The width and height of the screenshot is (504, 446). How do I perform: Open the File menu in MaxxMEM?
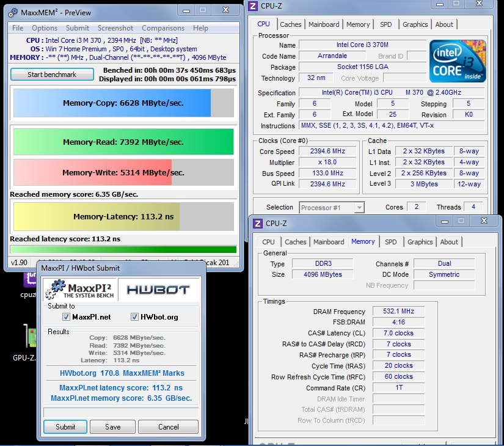click(x=18, y=28)
